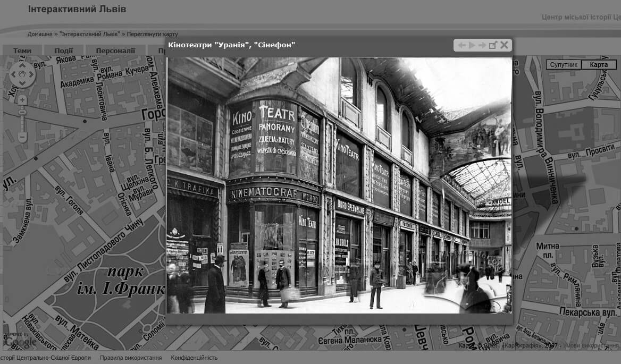Close the cinema photo lightbox
The width and height of the screenshot is (621, 364).
tap(504, 45)
